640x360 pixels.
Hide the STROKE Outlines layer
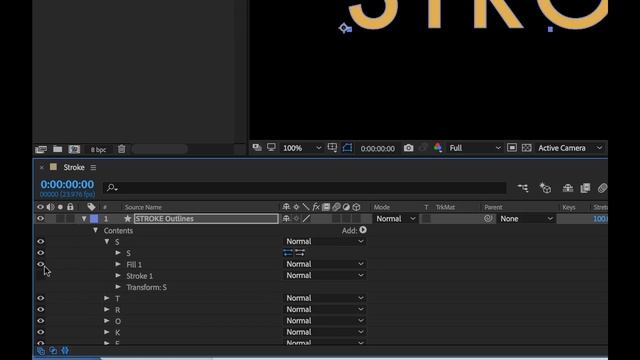click(40, 219)
